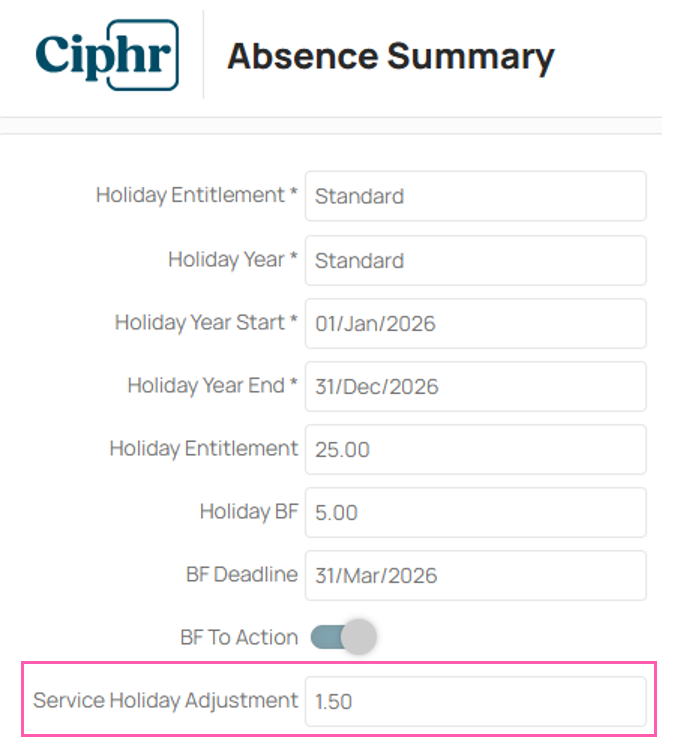Click the Holiday Entitlement label with asterisk
674x749 pixels.
(197, 196)
